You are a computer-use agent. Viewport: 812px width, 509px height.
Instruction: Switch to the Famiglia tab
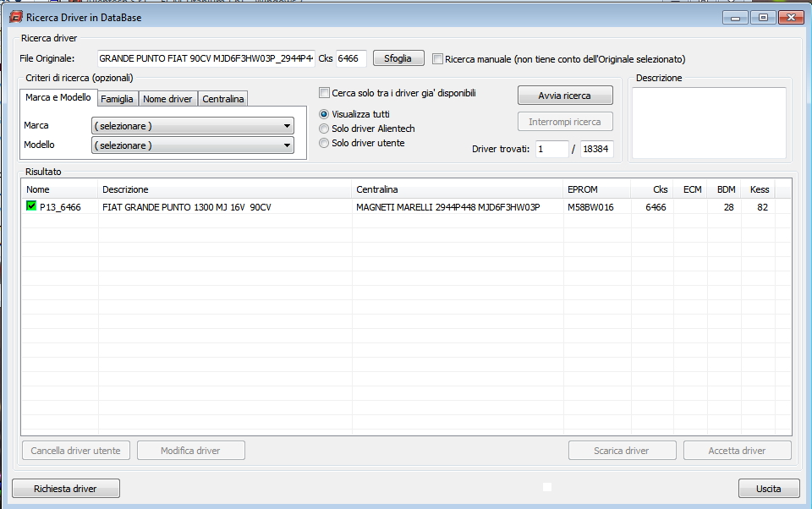[117, 99]
